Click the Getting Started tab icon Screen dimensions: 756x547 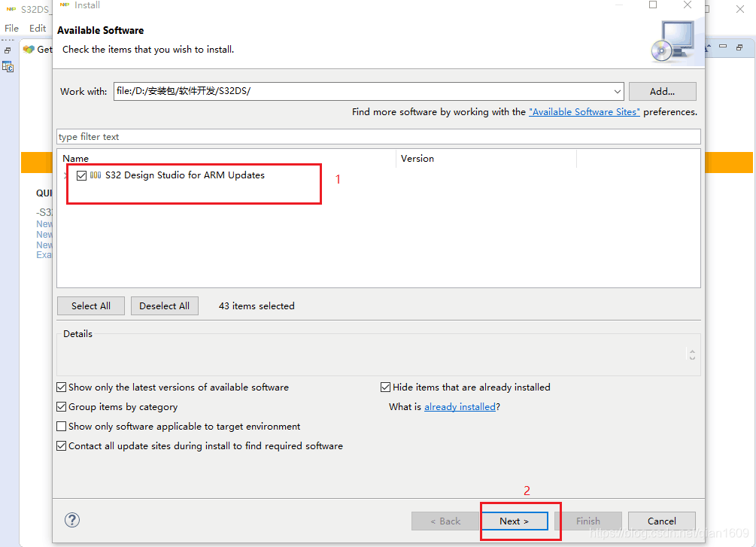[x=29, y=49]
